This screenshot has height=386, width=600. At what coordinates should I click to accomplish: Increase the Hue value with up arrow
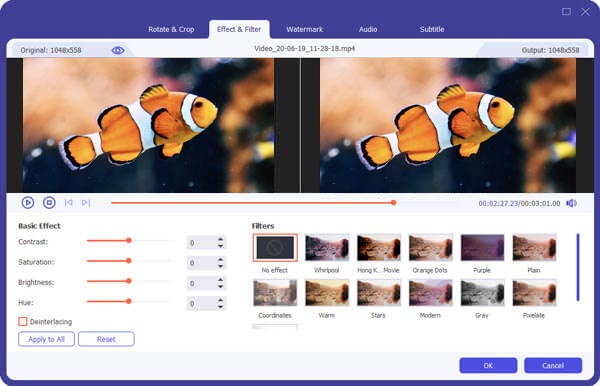[x=220, y=300]
